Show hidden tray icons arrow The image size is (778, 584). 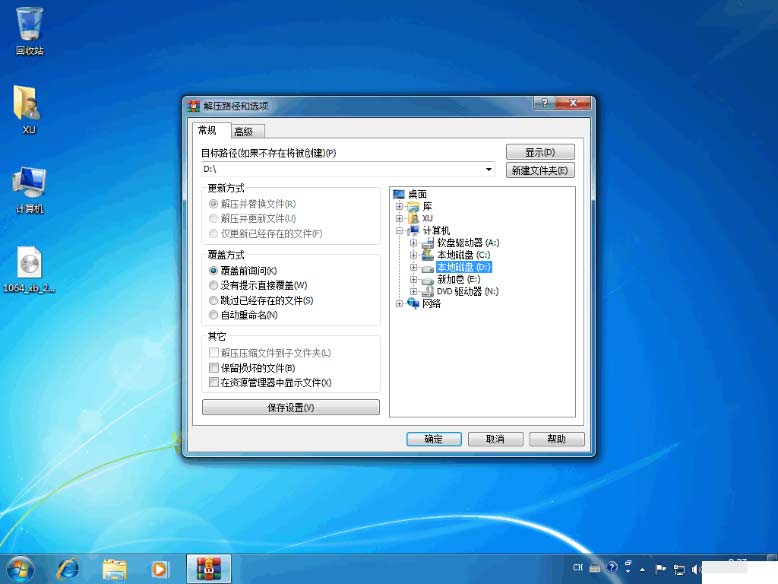[x=643, y=570]
